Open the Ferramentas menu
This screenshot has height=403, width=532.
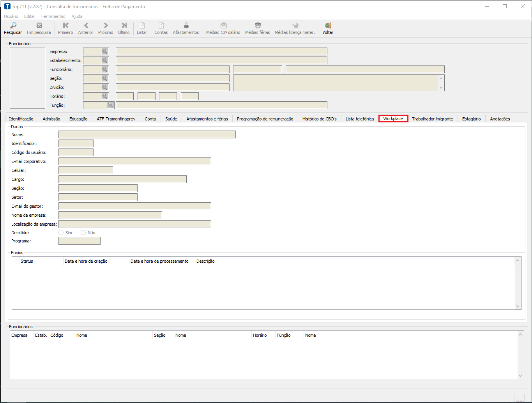point(53,16)
